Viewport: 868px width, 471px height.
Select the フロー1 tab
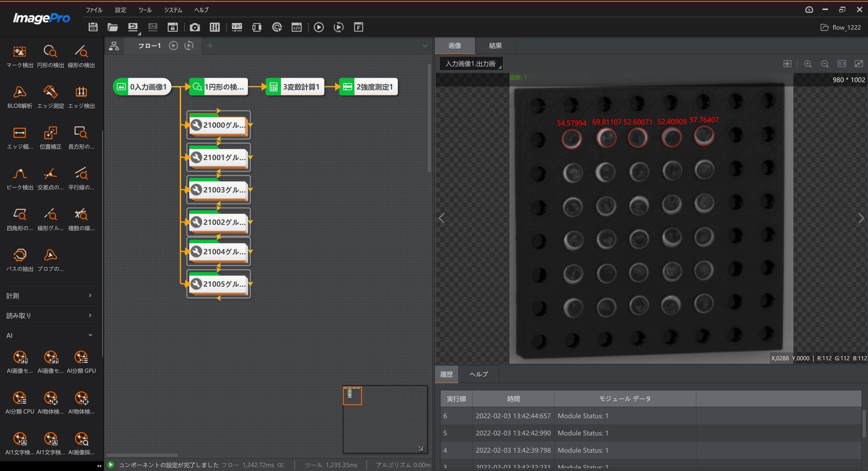pos(149,46)
